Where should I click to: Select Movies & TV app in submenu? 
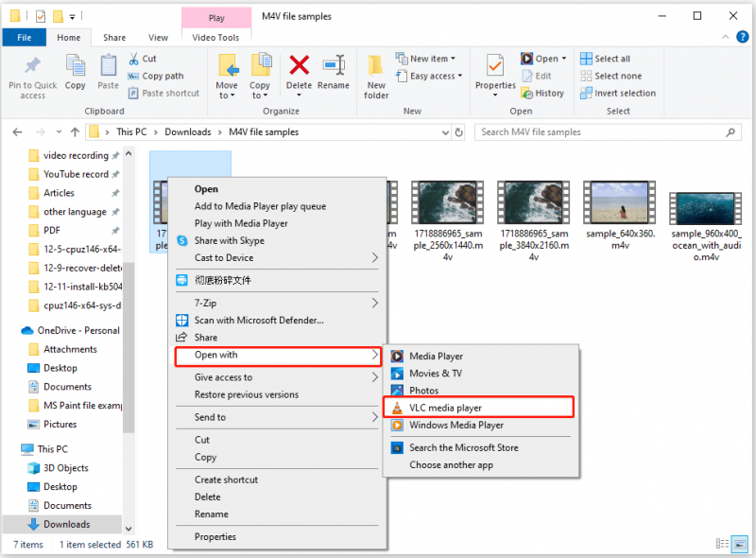(x=481, y=374)
